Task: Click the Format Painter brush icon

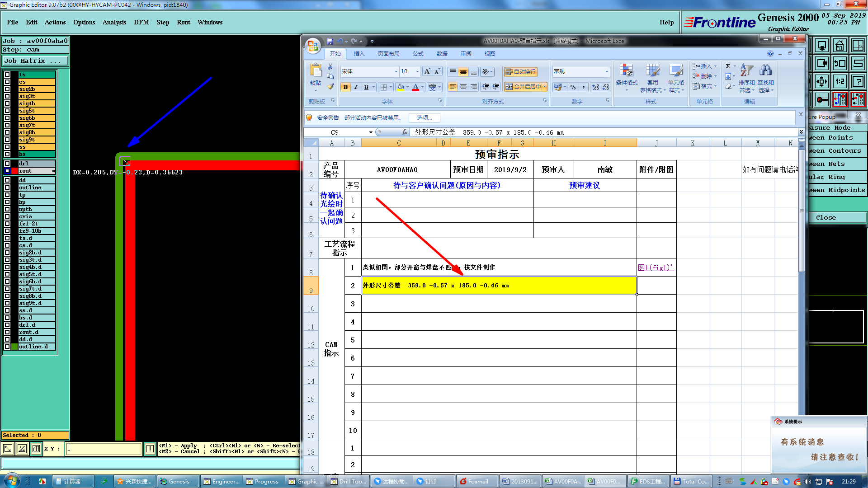Action: 330,86
